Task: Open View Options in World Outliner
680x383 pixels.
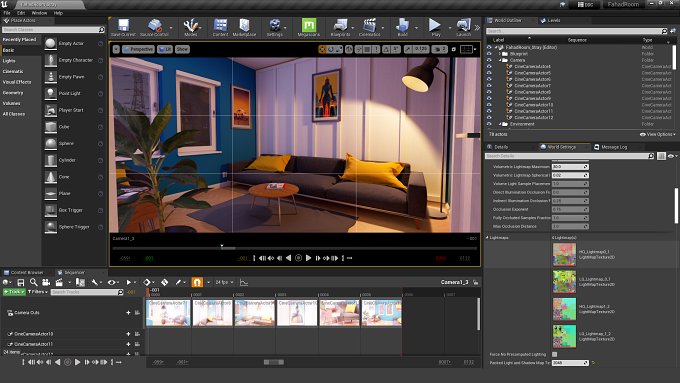Action: click(x=658, y=134)
